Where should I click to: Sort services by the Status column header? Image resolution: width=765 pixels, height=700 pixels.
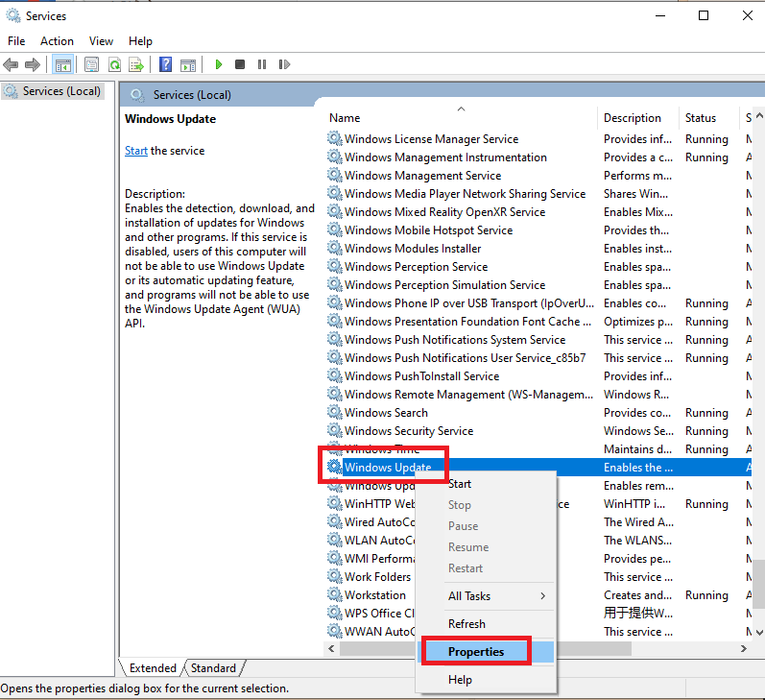pos(701,118)
